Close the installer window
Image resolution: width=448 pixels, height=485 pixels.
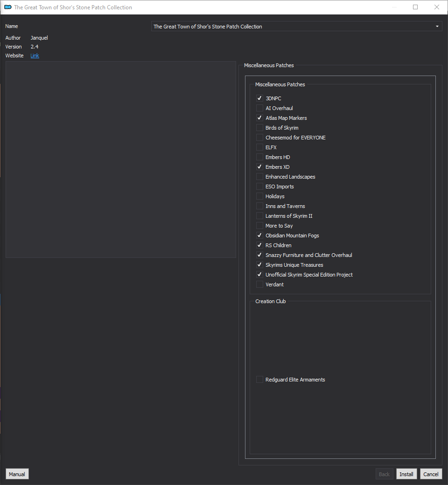(x=436, y=7)
